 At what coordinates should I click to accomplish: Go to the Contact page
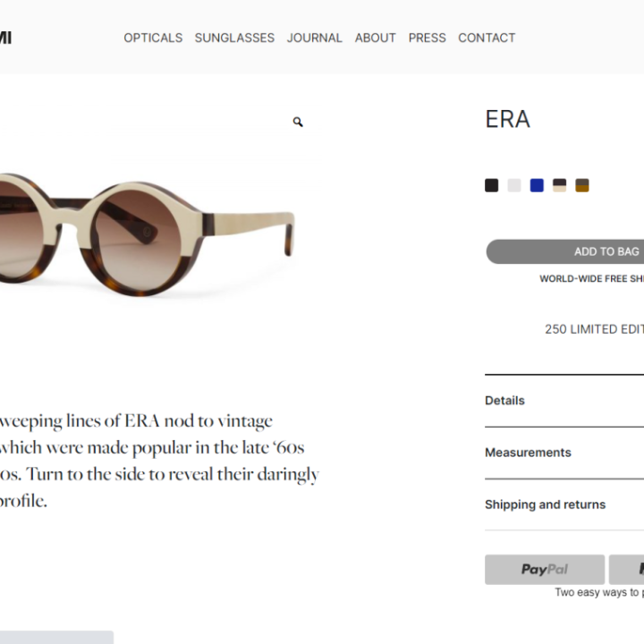tap(487, 38)
